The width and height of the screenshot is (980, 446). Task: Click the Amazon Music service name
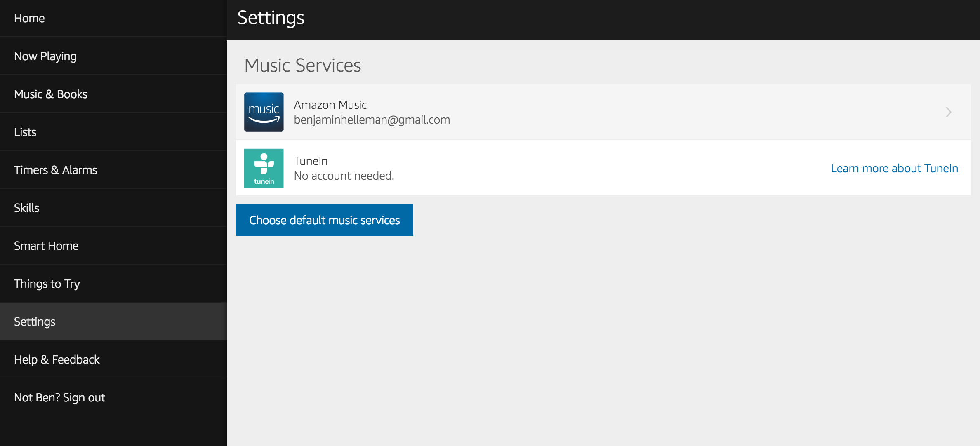tap(330, 105)
